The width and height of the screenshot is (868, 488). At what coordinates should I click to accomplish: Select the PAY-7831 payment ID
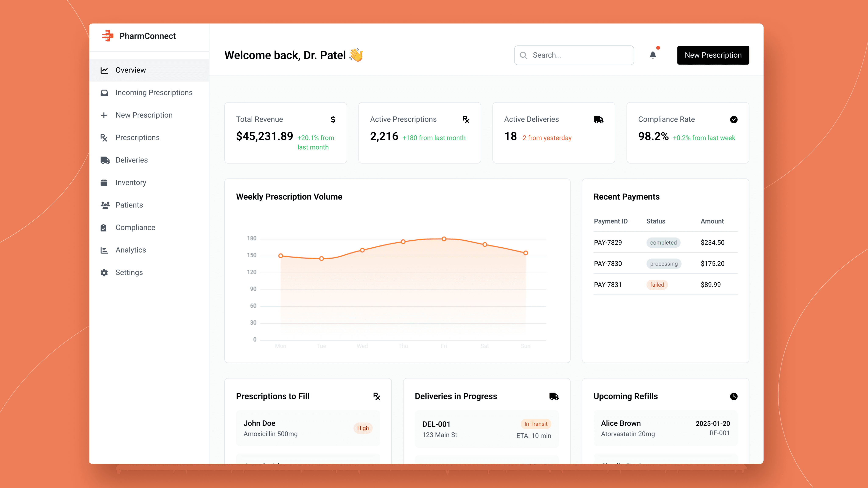pos(608,285)
